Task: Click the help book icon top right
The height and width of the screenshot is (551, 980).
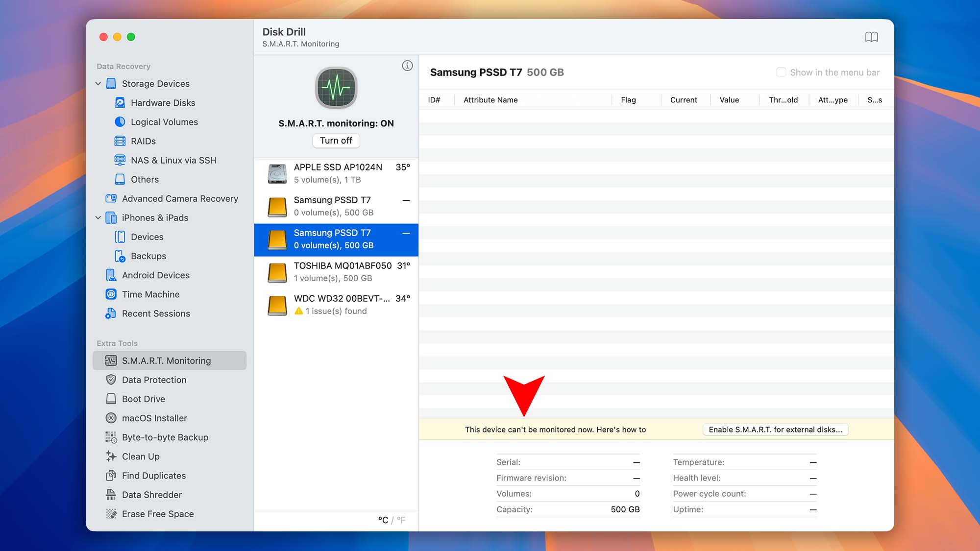Action: pos(872,37)
